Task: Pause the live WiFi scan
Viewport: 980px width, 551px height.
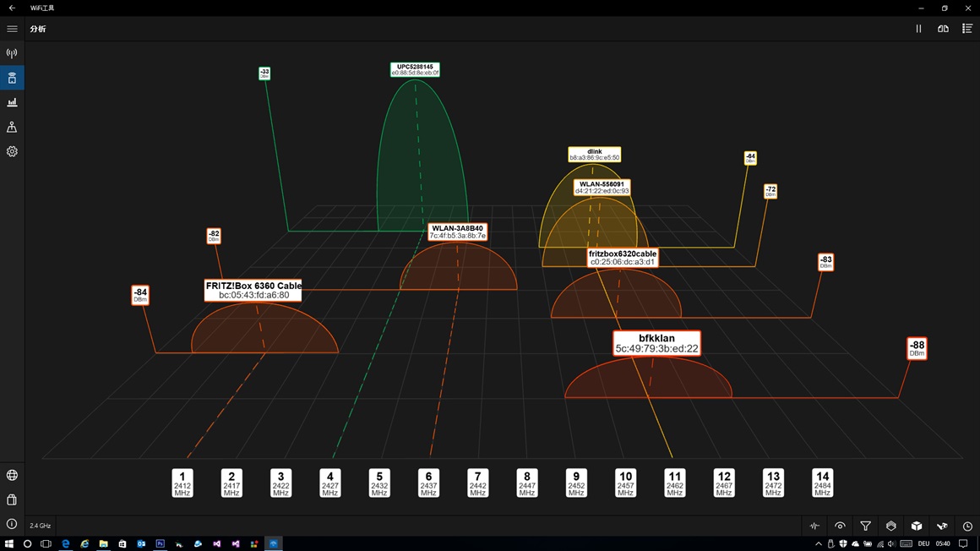Action: [x=919, y=29]
